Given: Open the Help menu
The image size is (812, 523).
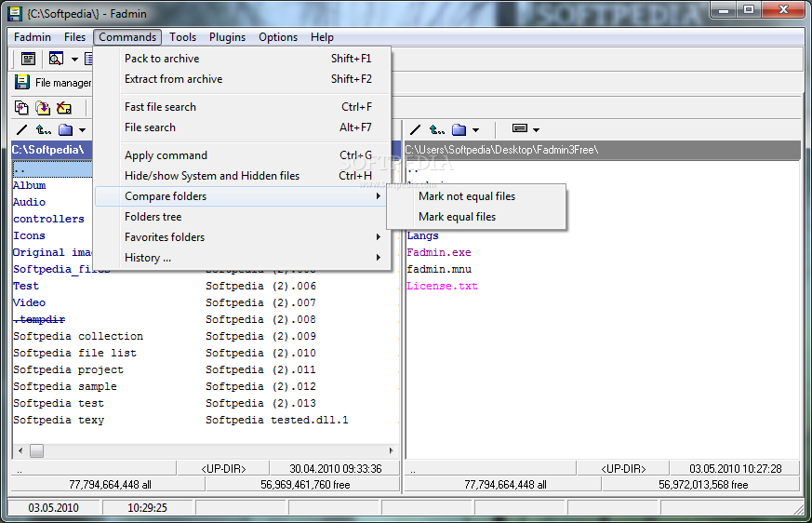Looking at the screenshot, I should pos(322,37).
